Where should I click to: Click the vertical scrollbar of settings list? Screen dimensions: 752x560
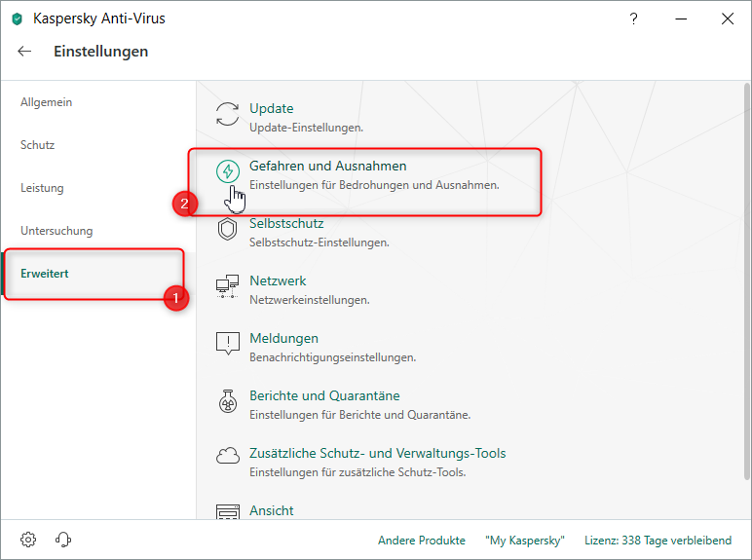pos(747,280)
